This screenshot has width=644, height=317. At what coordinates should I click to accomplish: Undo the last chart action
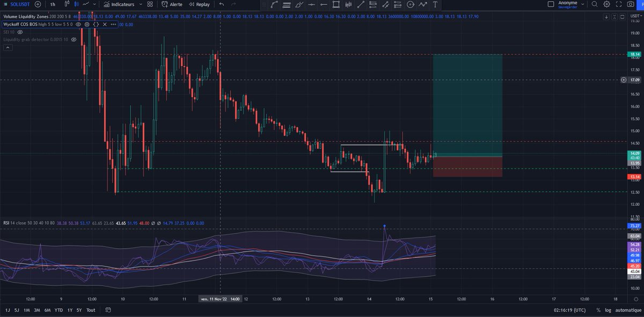[x=221, y=4]
